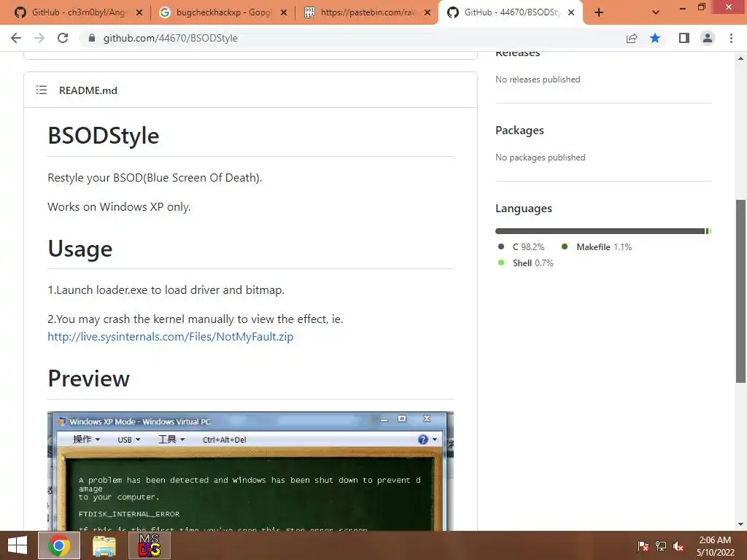Toggle the bookmark star

655,38
